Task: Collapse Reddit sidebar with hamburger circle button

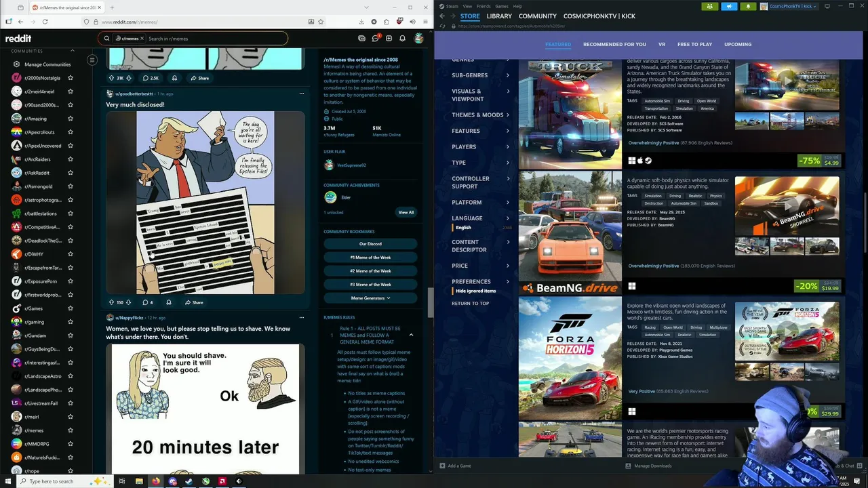Action: point(92,60)
